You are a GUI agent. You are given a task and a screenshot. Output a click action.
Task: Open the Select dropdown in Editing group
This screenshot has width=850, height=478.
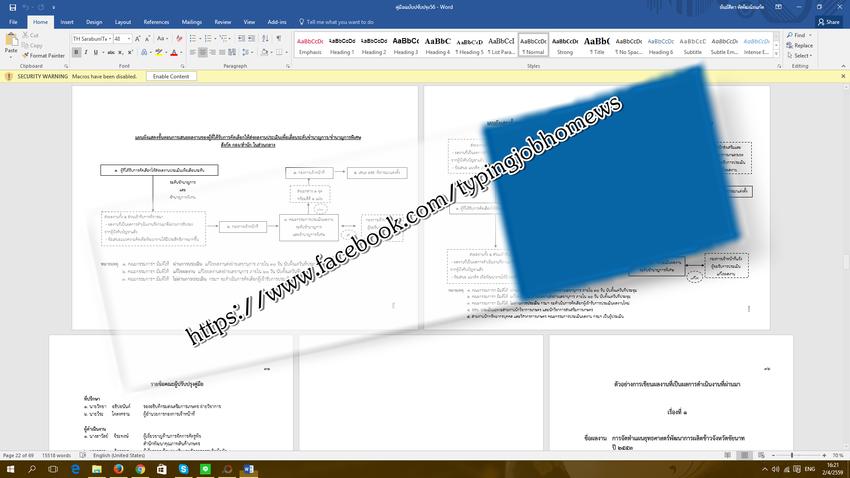800,55
